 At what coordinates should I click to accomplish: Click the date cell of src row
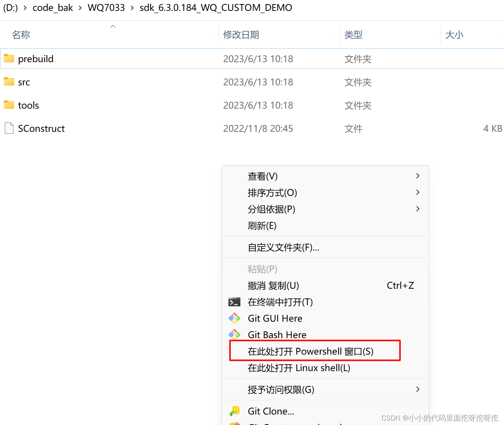point(258,82)
